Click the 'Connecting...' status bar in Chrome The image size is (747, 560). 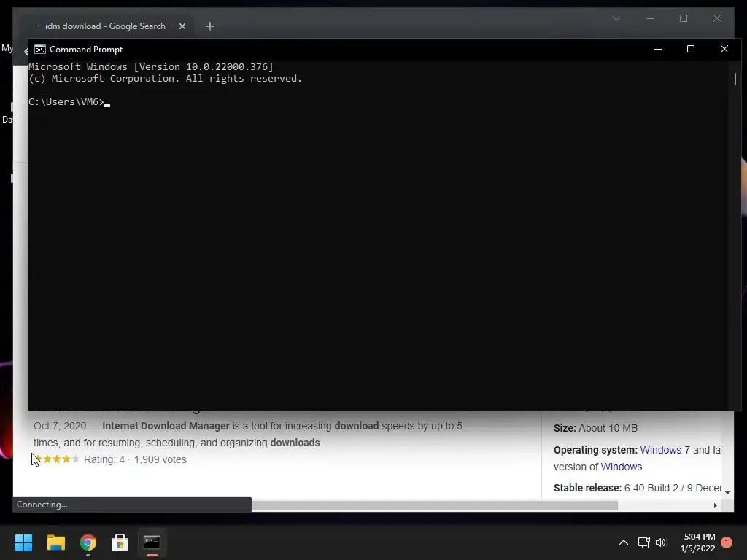pyautogui.click(x=132, y=505)
